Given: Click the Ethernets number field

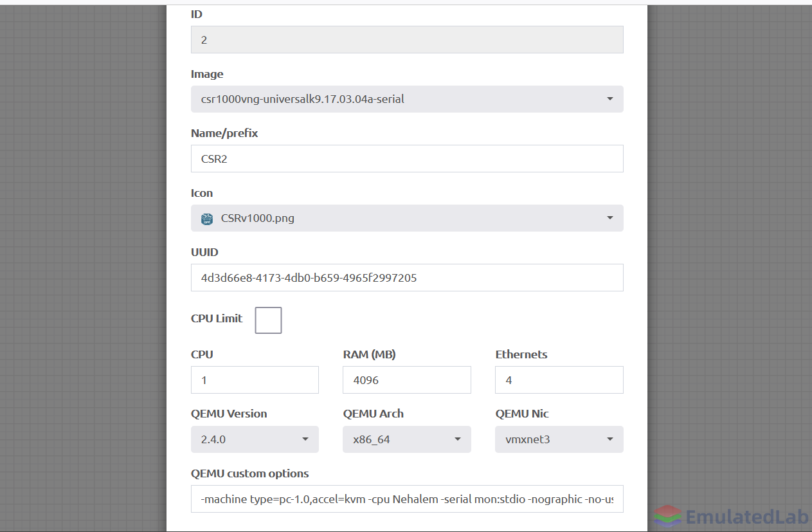Looking at the screenshot, I should 559,380.
